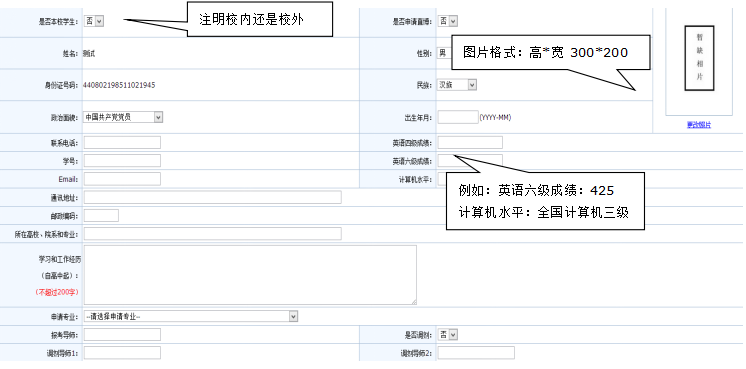Focus the Email input field
The width and height of the screenshot is (746, 369).
[122, 179]
